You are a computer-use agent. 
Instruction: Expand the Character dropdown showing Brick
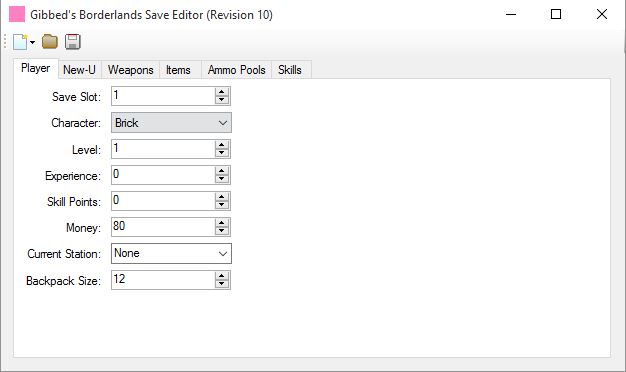click(171, 123)
